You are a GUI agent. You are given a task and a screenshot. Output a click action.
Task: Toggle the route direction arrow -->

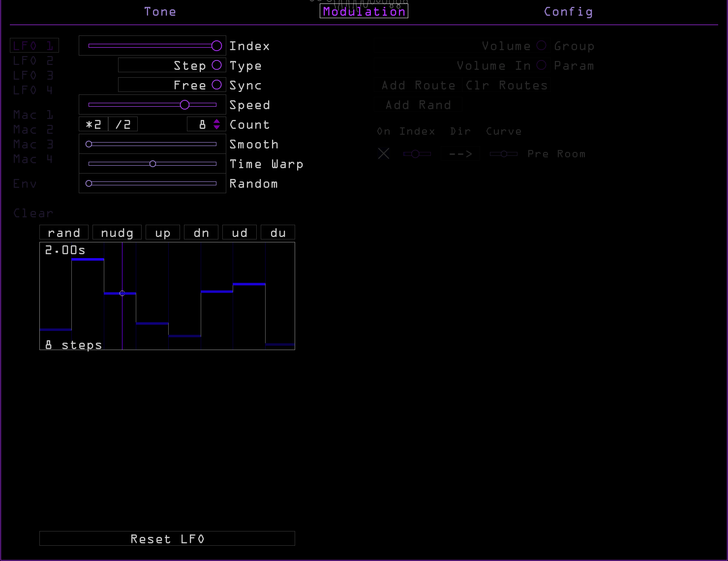pyautogui.click(x=460, y=154)
